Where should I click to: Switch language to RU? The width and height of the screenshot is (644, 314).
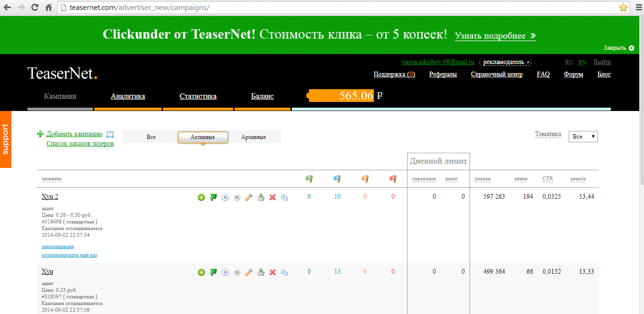(569, 63)
